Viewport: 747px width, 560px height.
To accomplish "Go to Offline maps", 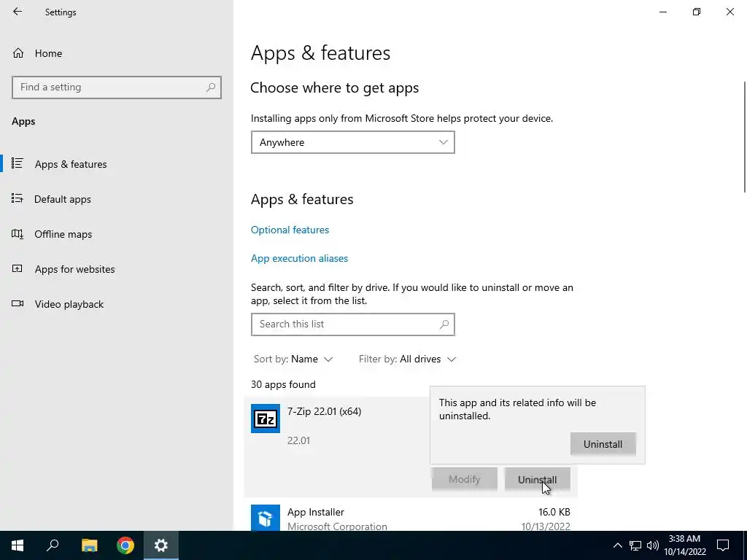I will point(117,234).
